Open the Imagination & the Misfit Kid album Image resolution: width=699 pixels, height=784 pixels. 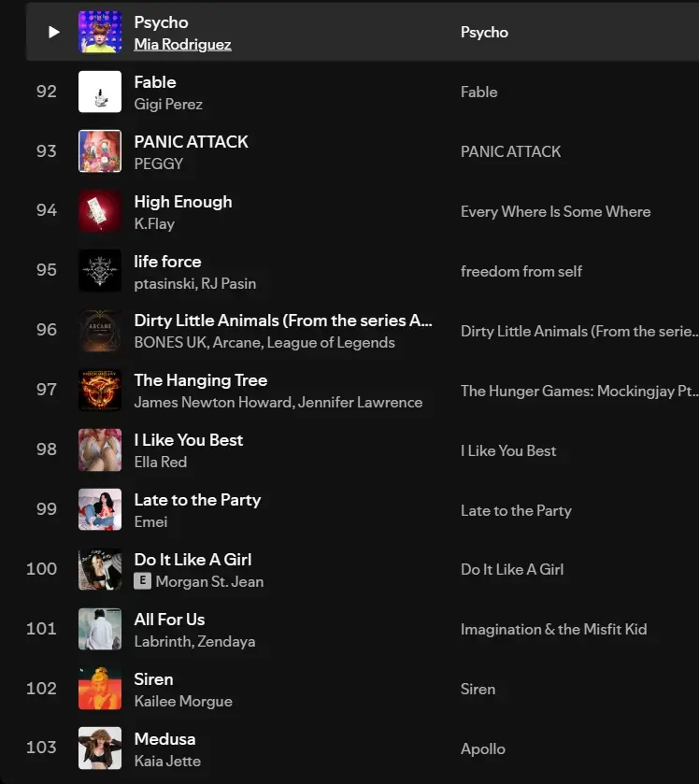(x=553, y=629)
